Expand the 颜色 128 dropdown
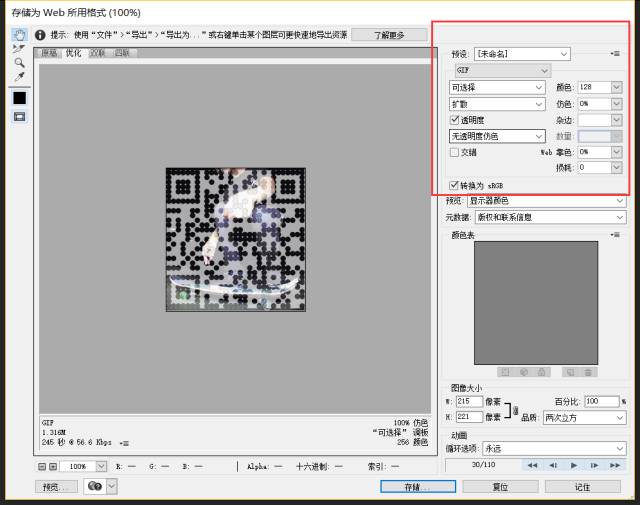This screenshot has height=505, width=640. (616, 87)
